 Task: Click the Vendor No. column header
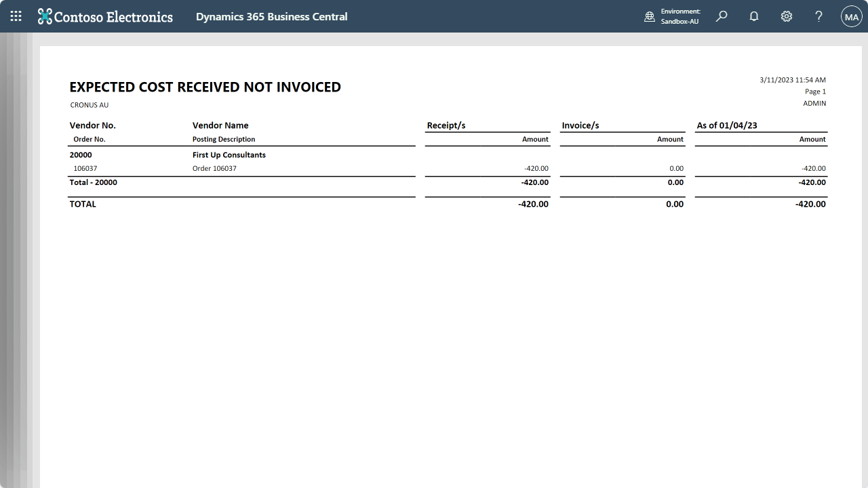click(93, 125)
